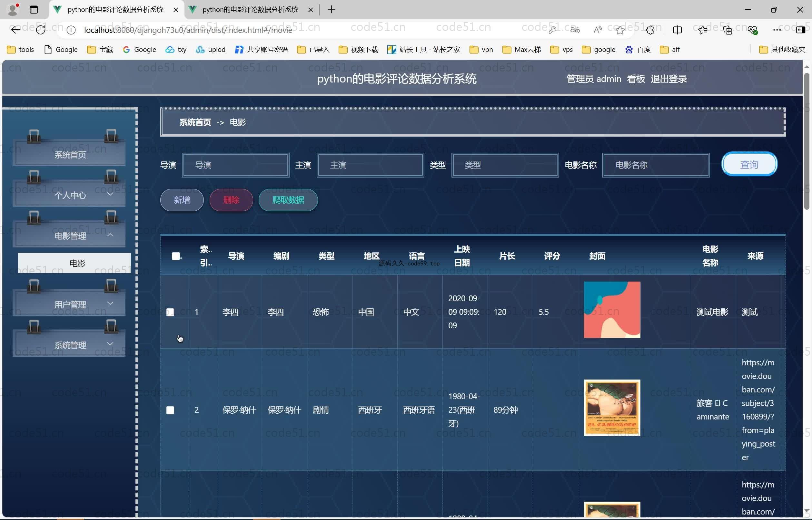Open the vps bookmark folder
This screenshot has width=812, height=520.
tap(562, 50)
